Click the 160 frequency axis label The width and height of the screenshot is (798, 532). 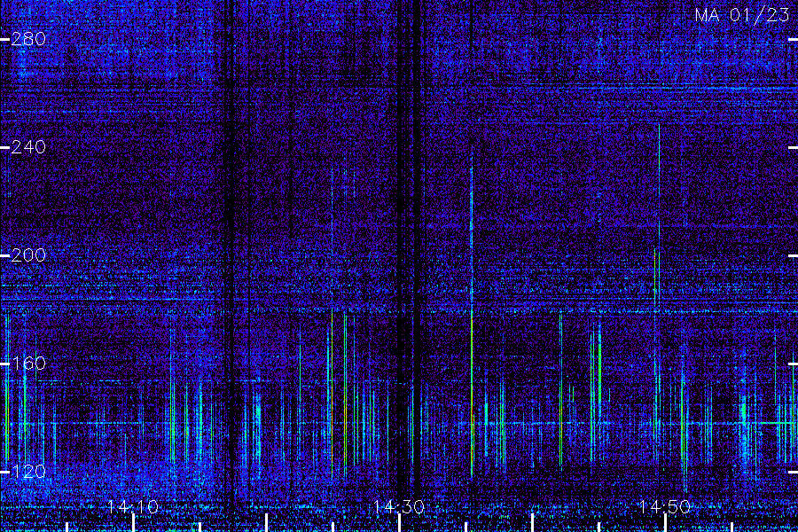coord(28,364)
